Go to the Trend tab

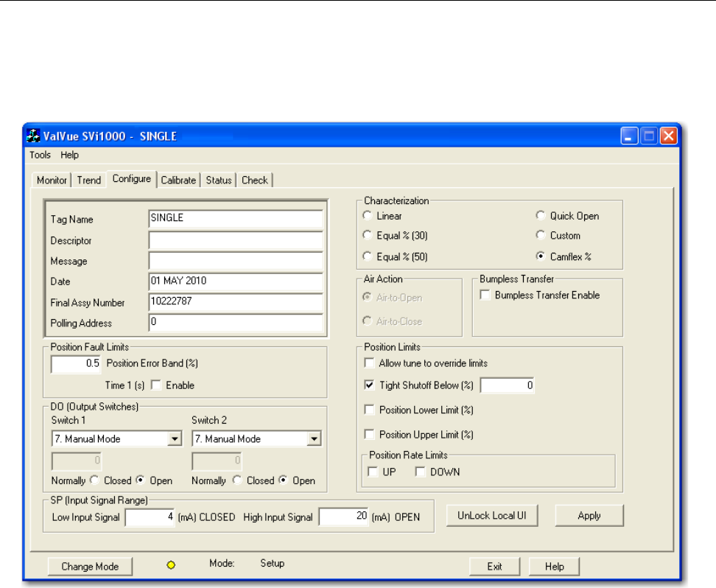click(88, 180)
